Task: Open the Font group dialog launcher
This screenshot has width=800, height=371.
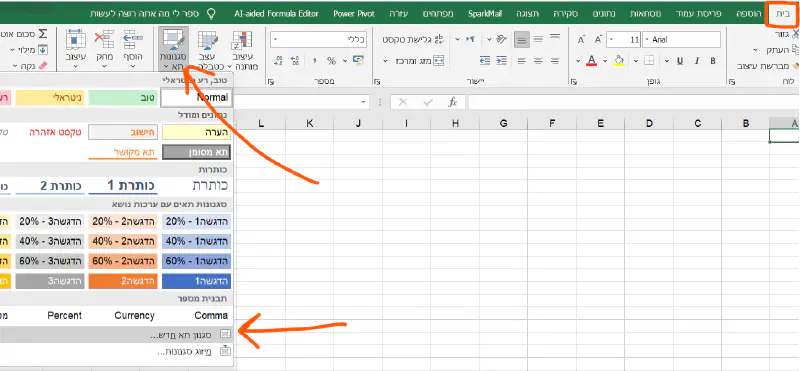Action: coord(573,81)
